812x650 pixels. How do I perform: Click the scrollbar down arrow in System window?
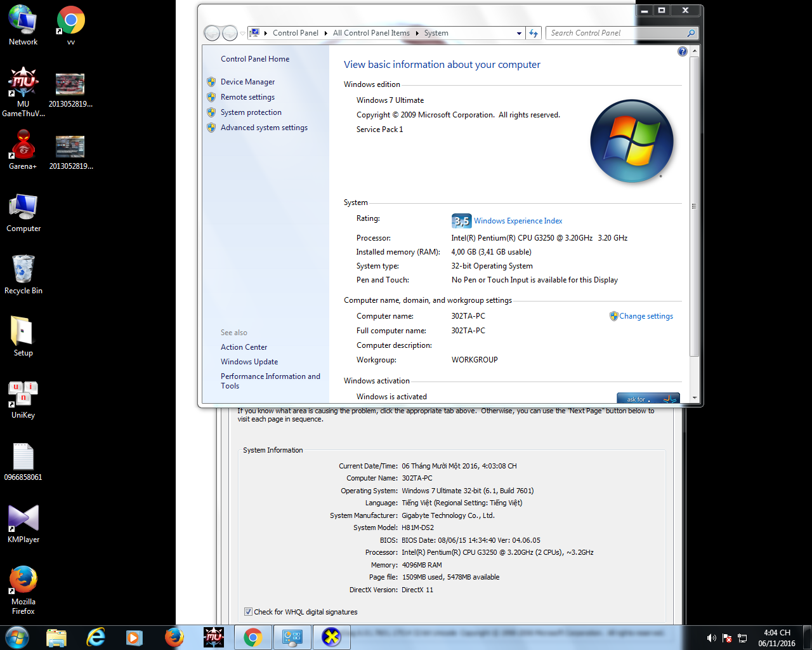pos(694,398)
